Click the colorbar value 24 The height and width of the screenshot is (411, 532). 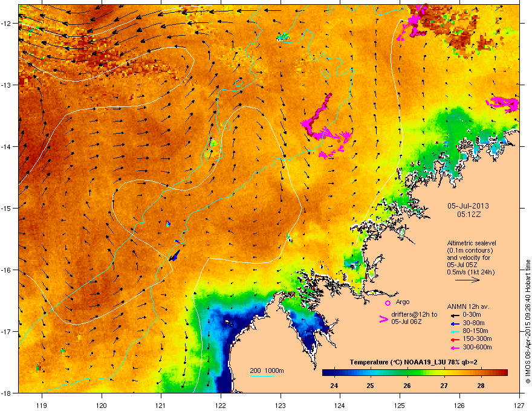point(334,386)
